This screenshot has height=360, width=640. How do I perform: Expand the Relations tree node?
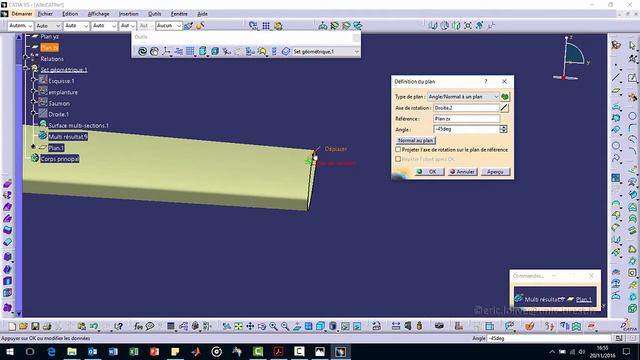[26, 57]
